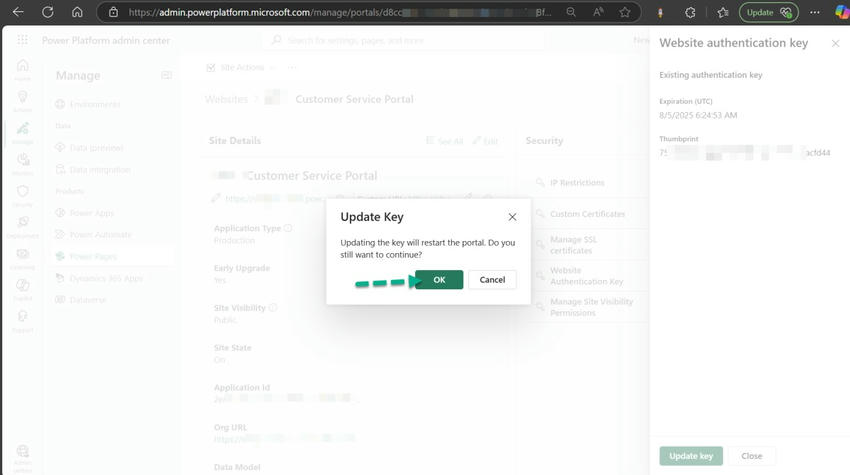
Task: Open the Copilot sidebar icon
Action: pyautogui.click(x=841, y=12)
